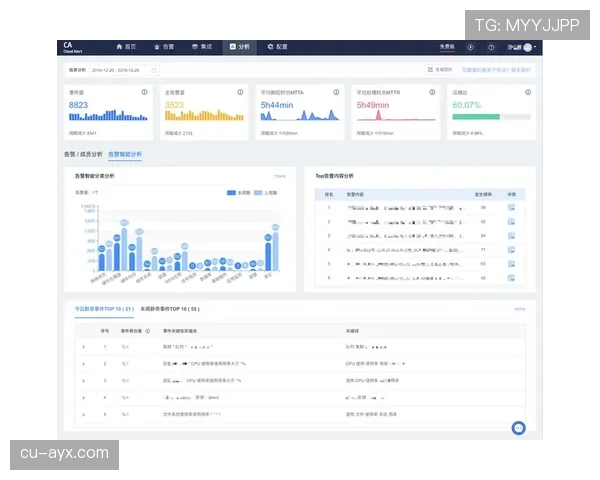Expand row 1 in new events table
600x480 pixels.
pyautogui.click(x=84, y=347)
